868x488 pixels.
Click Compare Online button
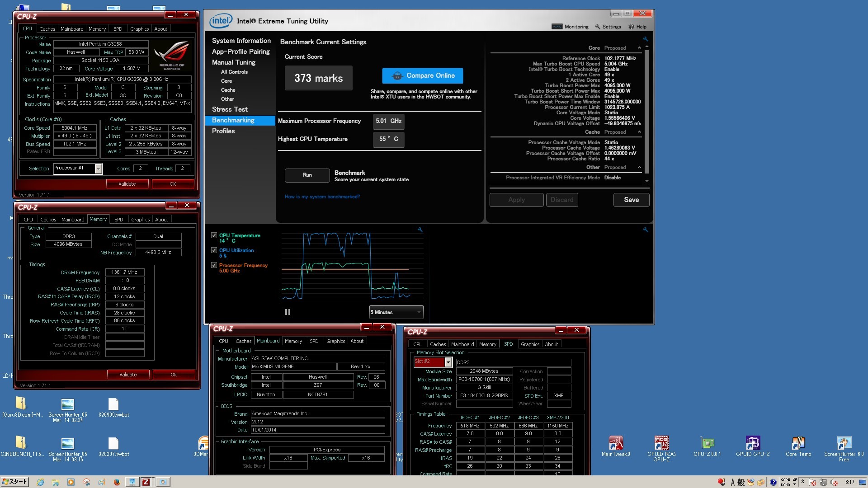(x=422, y=75)
